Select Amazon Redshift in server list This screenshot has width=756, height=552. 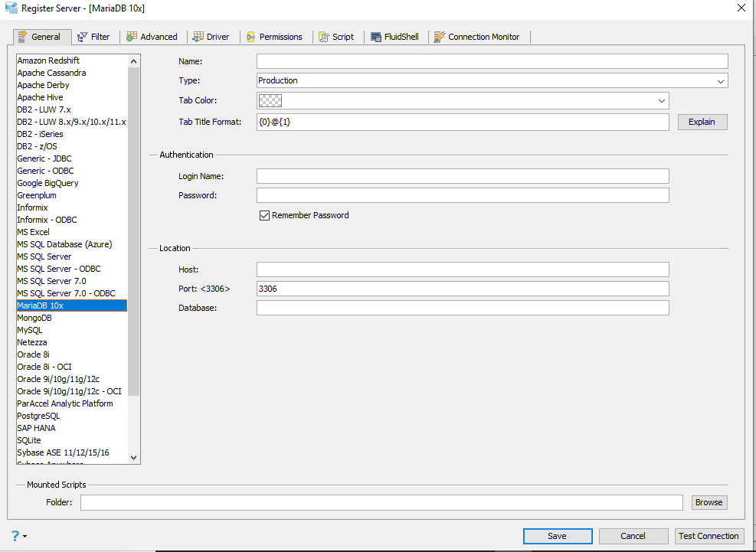(x=72, y=60)
